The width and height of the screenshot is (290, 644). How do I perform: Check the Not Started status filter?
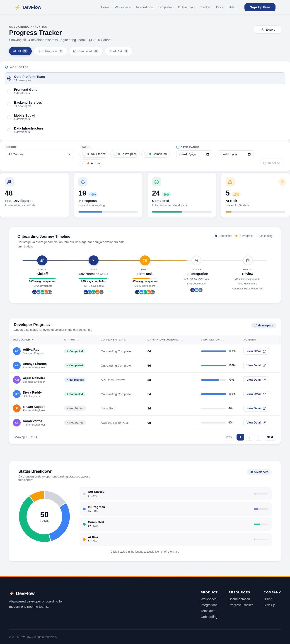[x=84, y=154]
